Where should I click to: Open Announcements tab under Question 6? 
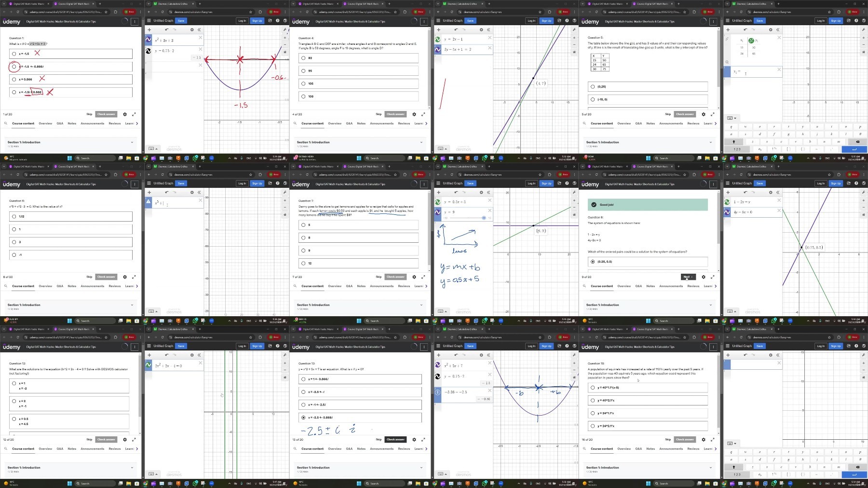pos(92,286)
